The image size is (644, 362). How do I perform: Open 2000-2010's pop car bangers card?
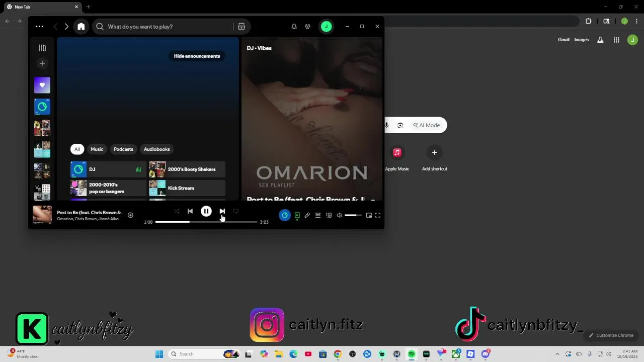(108, 188)
